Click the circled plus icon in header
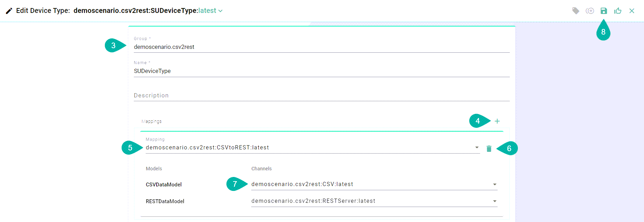Viewport: 644px width, 222px height. click(590, 11)
